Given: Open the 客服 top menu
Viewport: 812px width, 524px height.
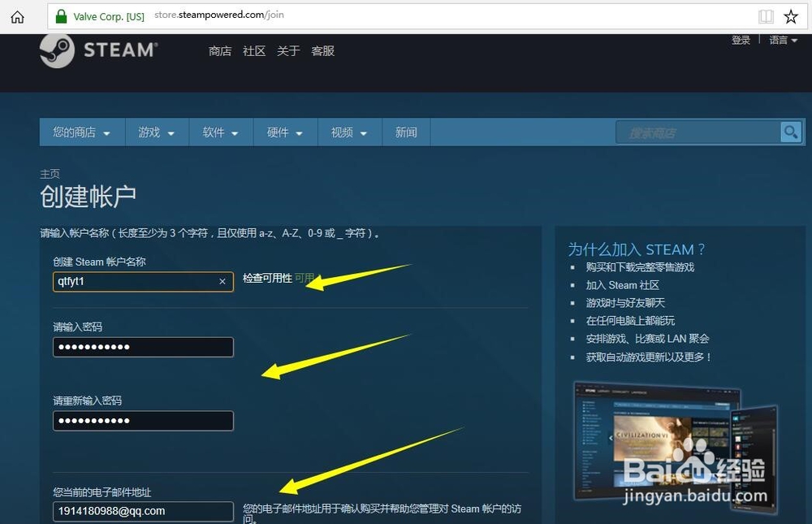Looking at the screenshot, I should [x=322, y=51].
